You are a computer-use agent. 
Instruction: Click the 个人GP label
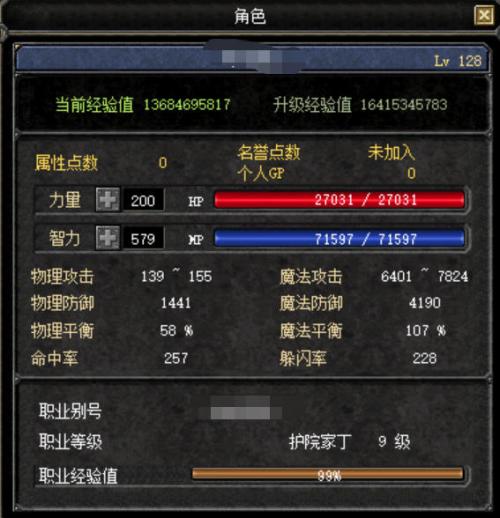(261, 173)
